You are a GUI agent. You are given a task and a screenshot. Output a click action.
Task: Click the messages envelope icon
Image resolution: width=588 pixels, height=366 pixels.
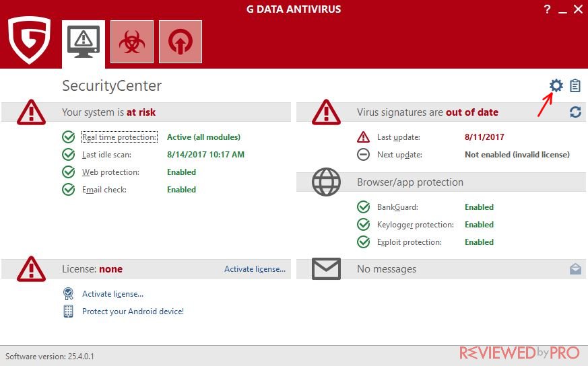(326, 268)
